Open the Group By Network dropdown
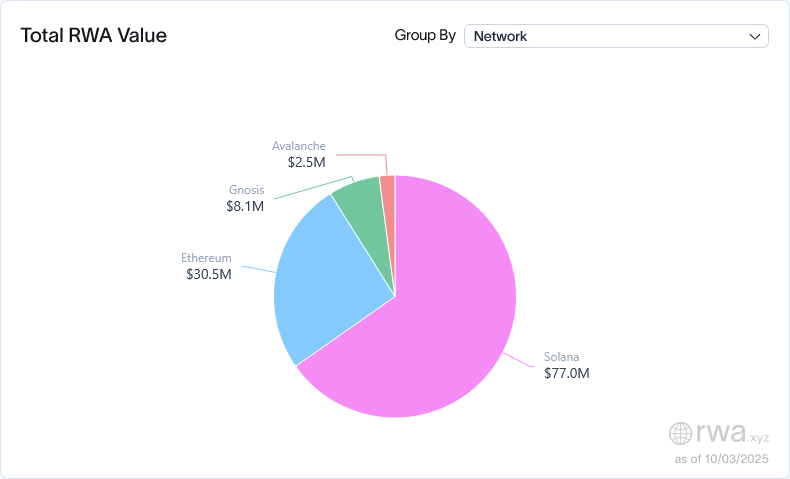Image resolution: width=790 pixels, height=479 pixels. [x=615, y=36]
